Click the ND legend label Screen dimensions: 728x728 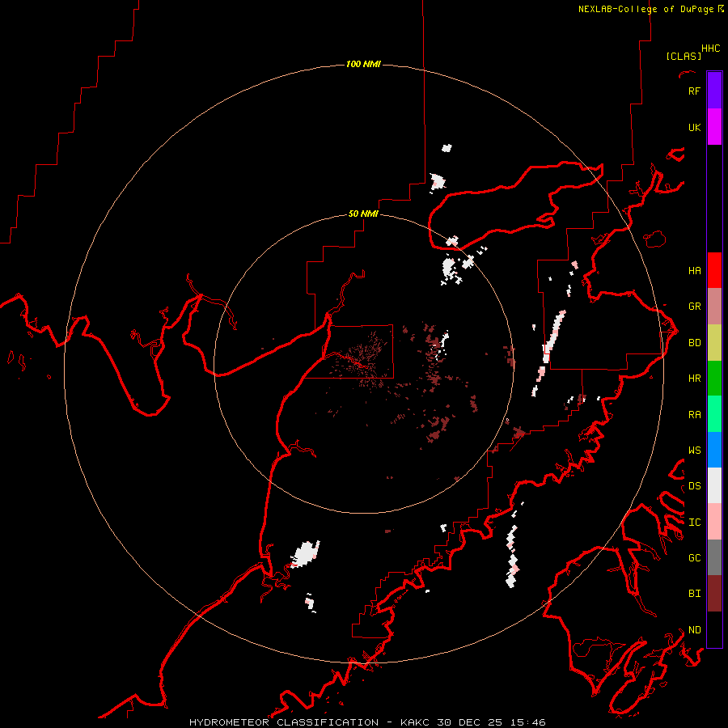[694, 630]
